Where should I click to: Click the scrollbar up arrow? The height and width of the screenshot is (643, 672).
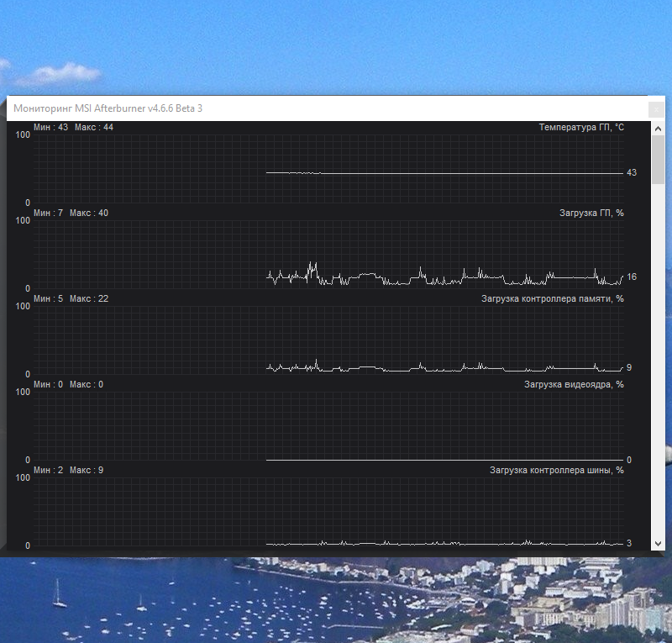tap(658, 129)
